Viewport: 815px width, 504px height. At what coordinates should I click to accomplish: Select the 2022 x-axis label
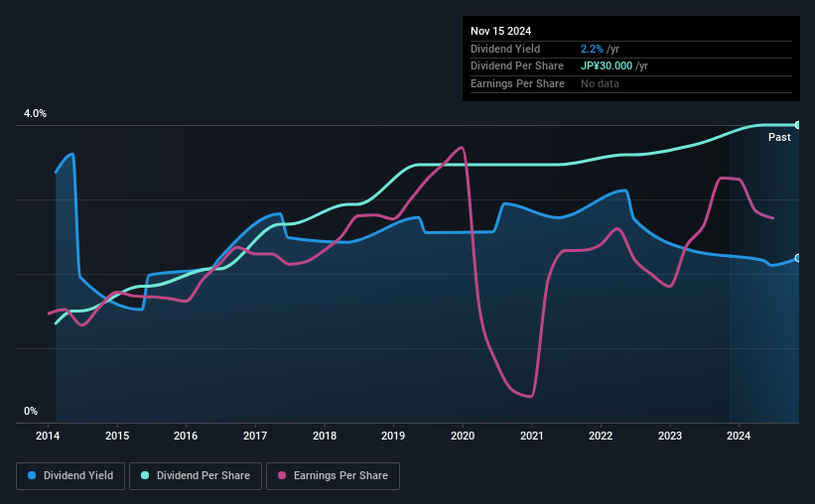point(601,436)
